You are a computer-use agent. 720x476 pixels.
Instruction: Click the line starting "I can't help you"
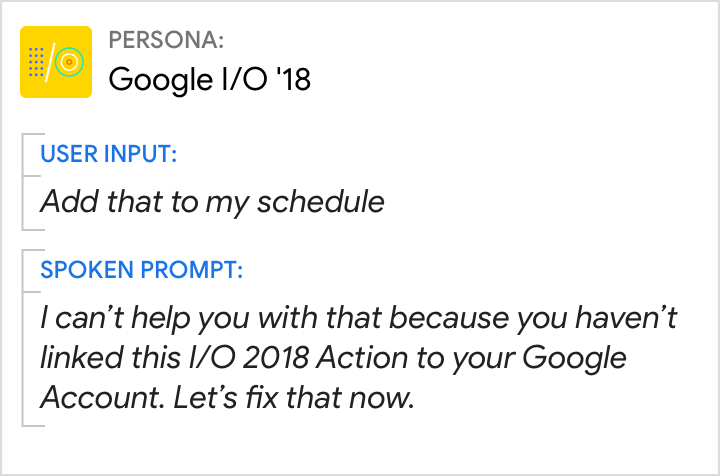pos(360,318)
